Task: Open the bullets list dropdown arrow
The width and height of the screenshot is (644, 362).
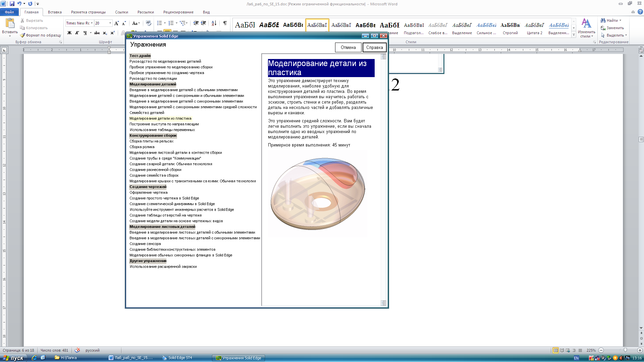Action: click(165, 23)
